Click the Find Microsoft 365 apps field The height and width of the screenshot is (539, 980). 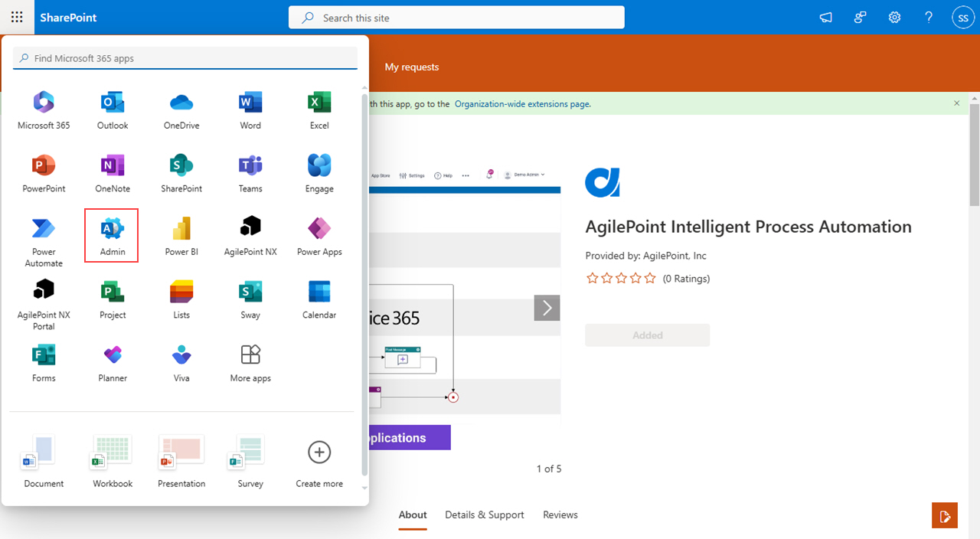pyautogui.click(x=185, y=58)
